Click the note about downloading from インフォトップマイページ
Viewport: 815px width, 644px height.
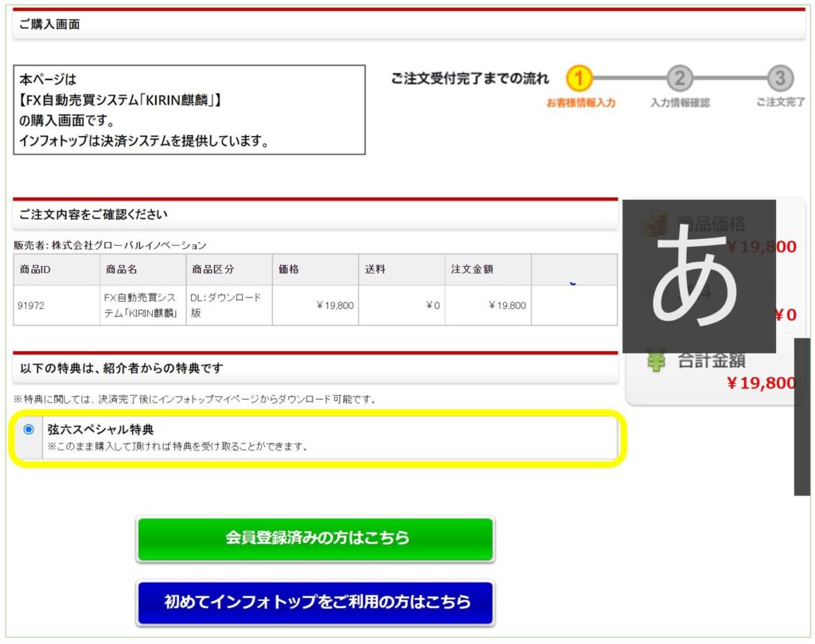tap(195, 399)
